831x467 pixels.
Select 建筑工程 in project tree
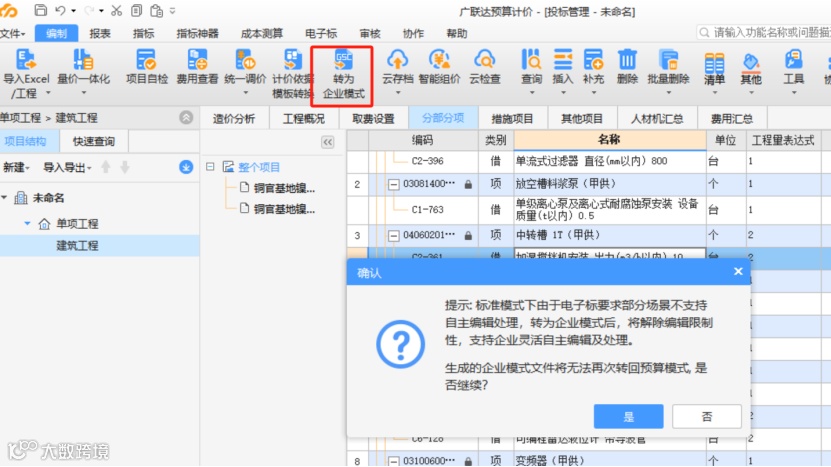(x=77, y=245)
